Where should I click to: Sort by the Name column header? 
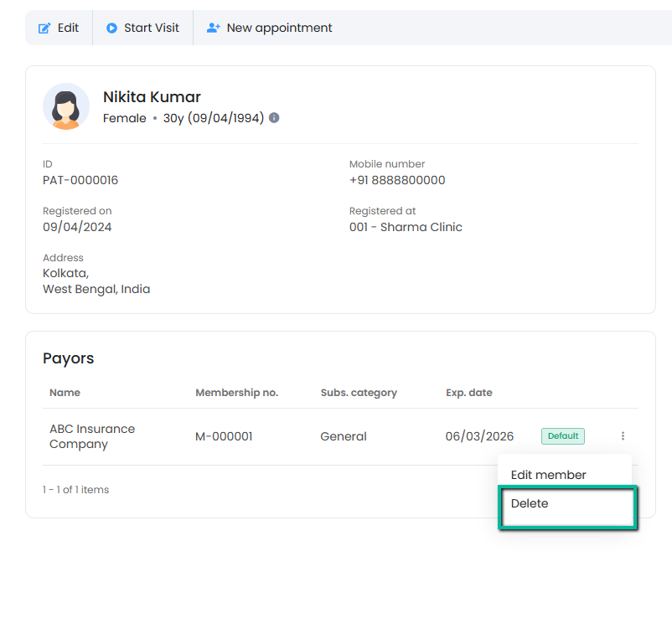pyautogui.click(x=65, y=393)
